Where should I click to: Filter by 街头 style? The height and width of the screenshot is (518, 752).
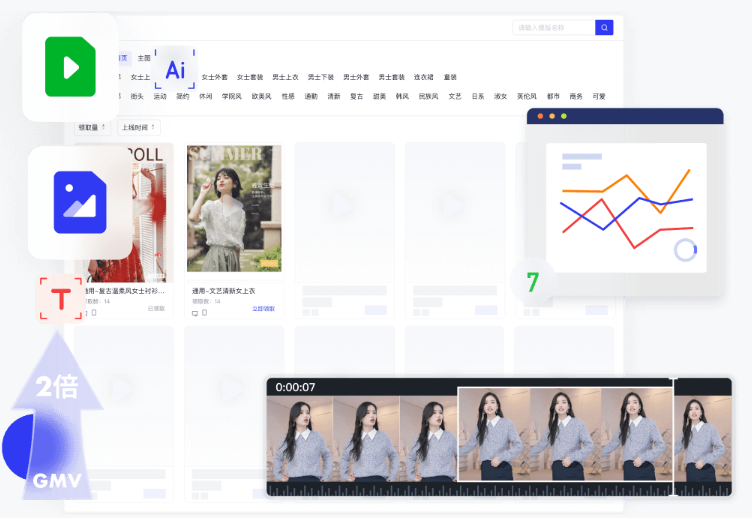point(137,96)
